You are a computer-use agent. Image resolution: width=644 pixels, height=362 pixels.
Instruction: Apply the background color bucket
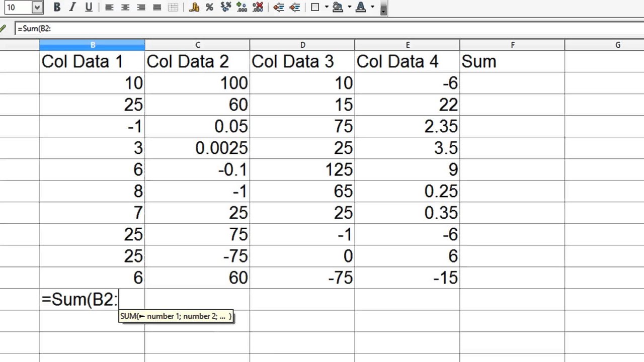[338, 7]
